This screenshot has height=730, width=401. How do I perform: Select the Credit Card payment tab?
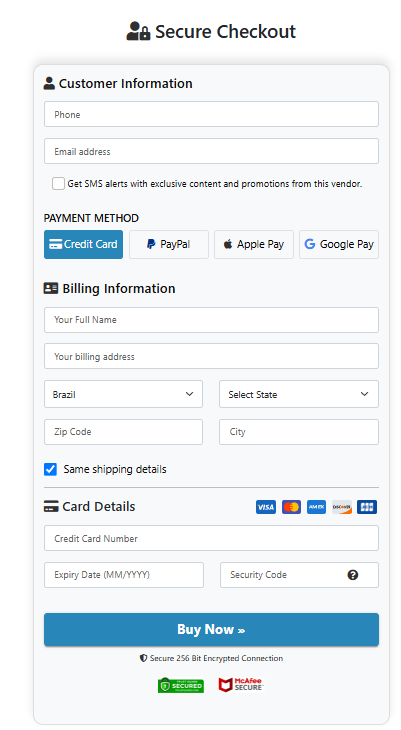click(83, 244)
